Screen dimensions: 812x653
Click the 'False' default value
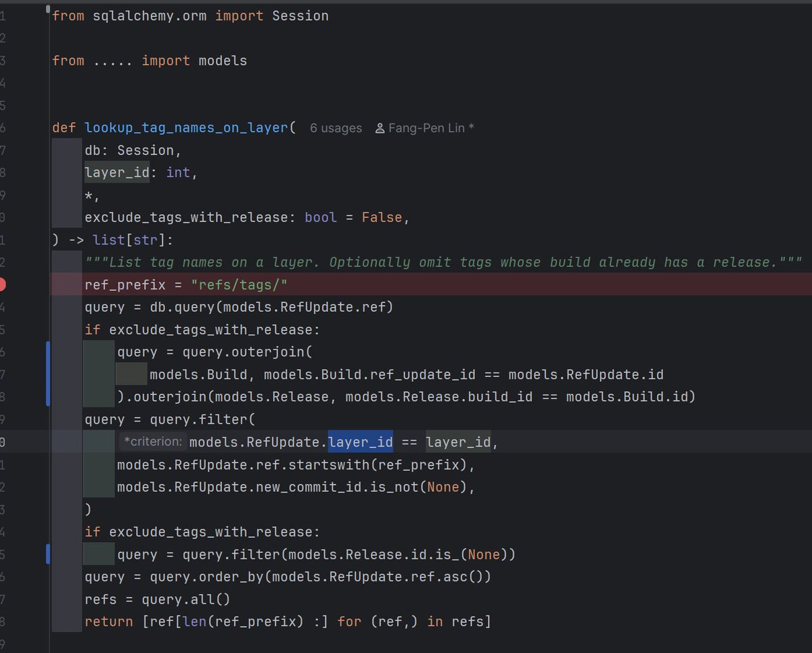point(382,218)
